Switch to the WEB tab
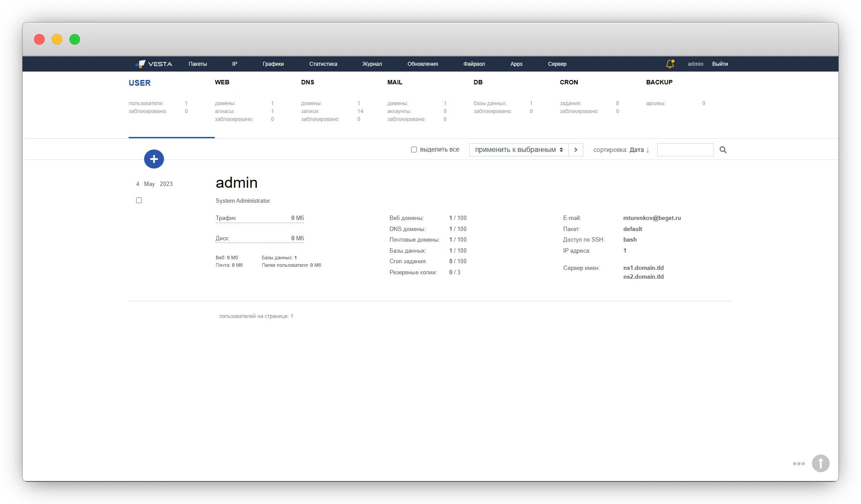 [222, 82]
